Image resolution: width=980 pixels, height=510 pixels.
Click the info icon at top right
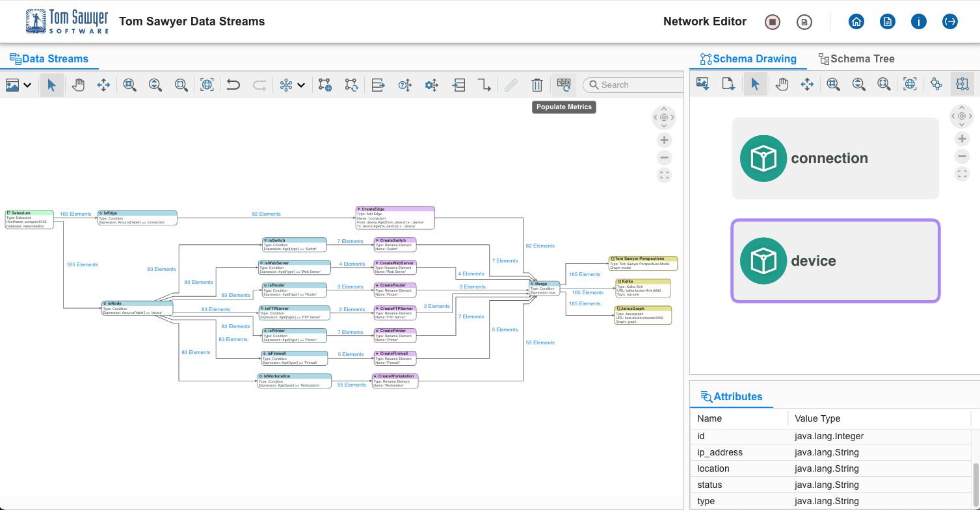[918, 21]
